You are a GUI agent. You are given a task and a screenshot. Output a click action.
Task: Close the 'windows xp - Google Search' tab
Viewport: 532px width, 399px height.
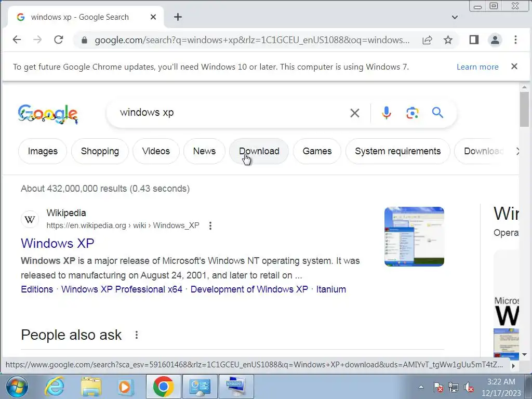click(x=153, y=17)
